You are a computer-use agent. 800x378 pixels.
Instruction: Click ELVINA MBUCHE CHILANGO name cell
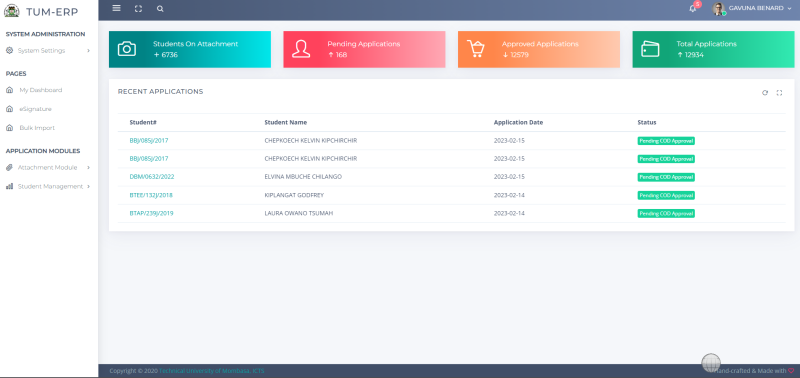(303, 177)
